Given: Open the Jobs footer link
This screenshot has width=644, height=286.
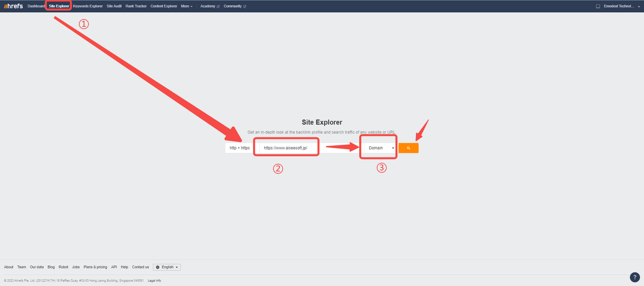Looking at the screenshot, I should click(x=76, y=267).
